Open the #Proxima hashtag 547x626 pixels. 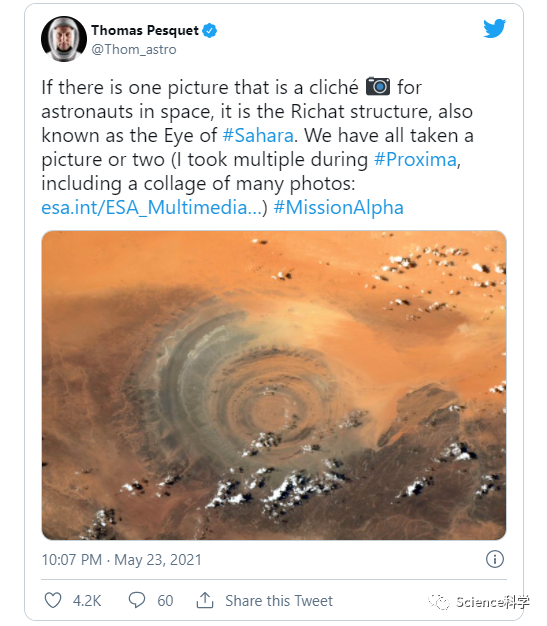(x=415, y=159)
